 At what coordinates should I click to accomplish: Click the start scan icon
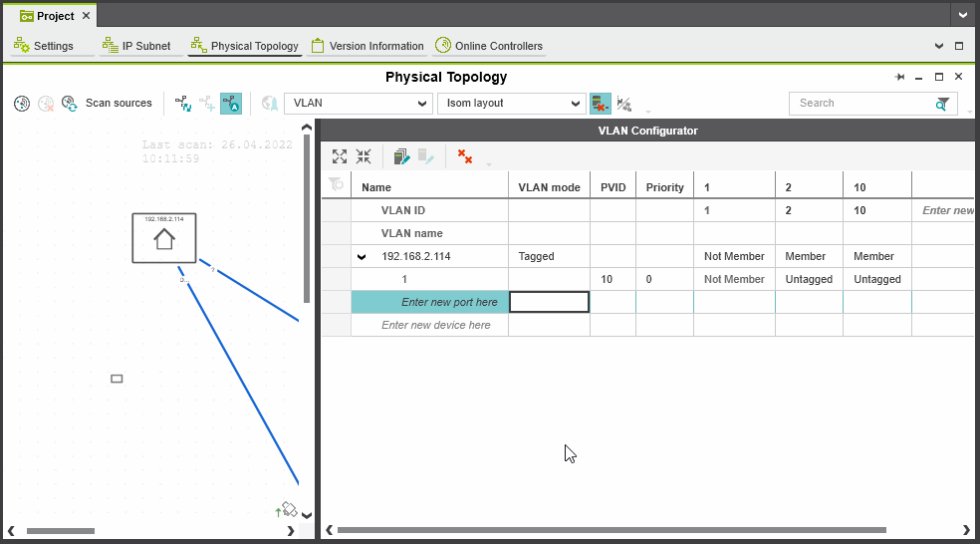22,103
